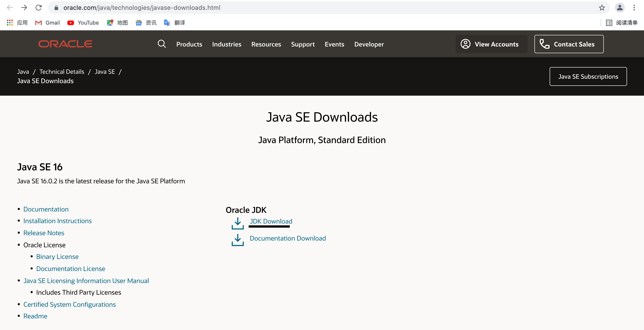Open the Apps grid bookmark
The height and width of the screenshot is (330, 644).
click(17, 23)
